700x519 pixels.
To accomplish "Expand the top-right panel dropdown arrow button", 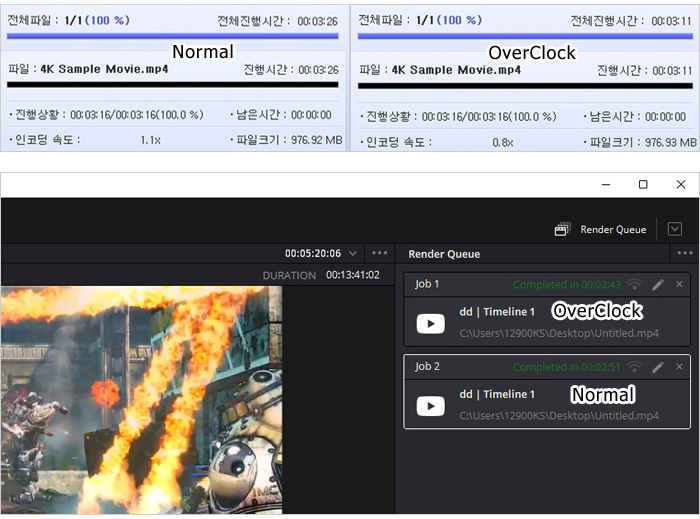I will point(673,229).
